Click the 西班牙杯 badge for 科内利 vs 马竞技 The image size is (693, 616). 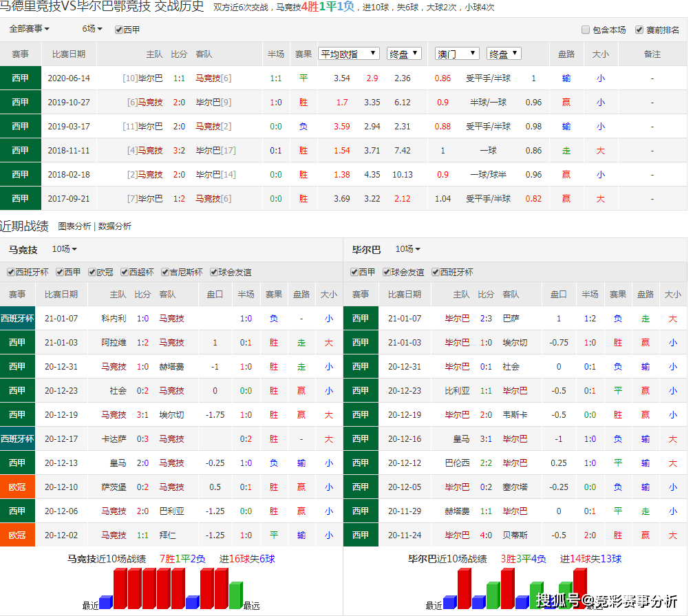click(x=17, y=318)
